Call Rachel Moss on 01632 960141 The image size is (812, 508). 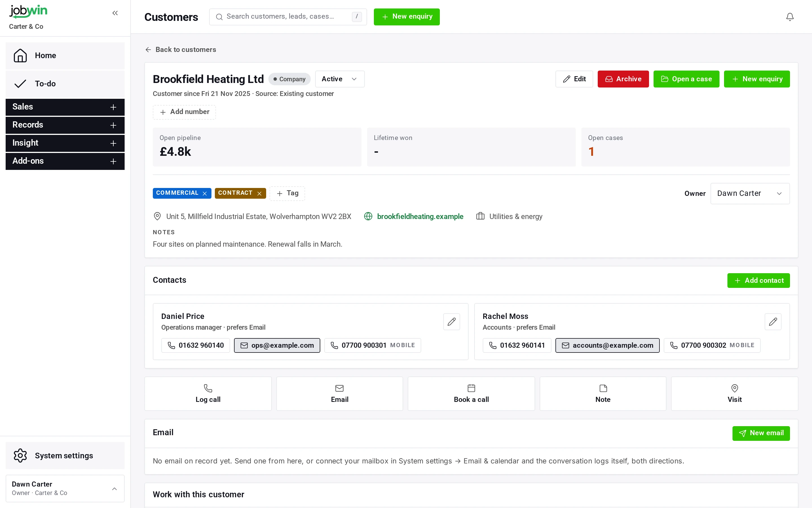[517, 345]
